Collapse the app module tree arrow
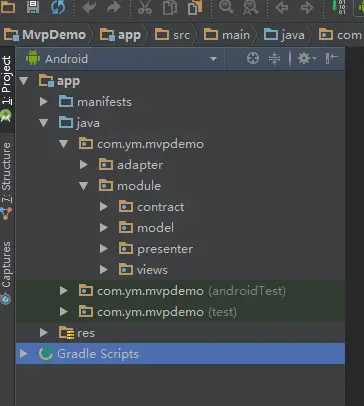 tap(24, 81)
